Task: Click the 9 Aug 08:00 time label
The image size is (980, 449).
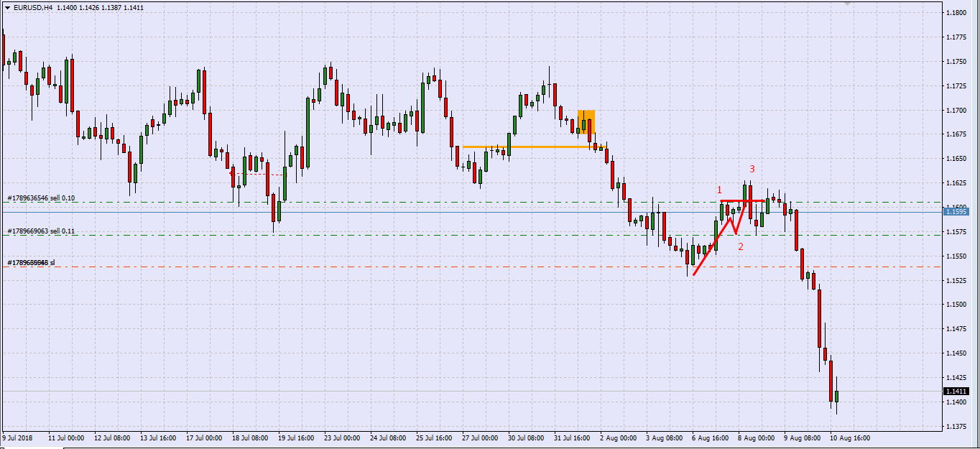Action: [x=803, y=437]
